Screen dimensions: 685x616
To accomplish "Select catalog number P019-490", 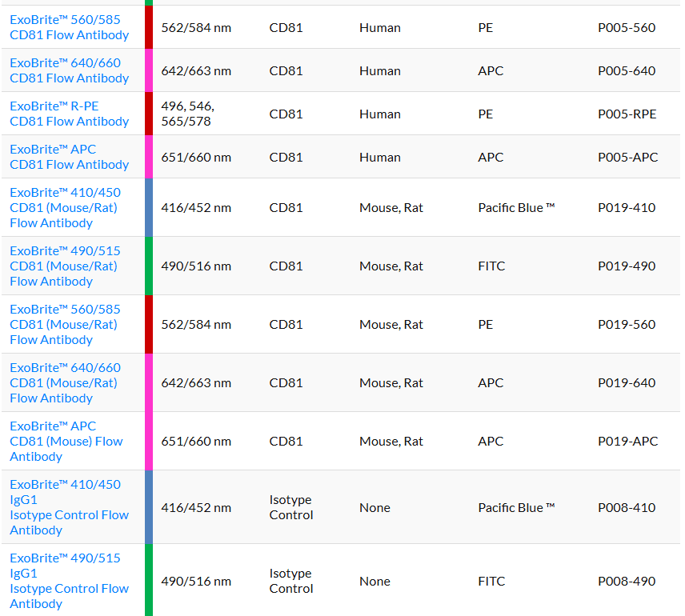I will (x=627, y=266).
